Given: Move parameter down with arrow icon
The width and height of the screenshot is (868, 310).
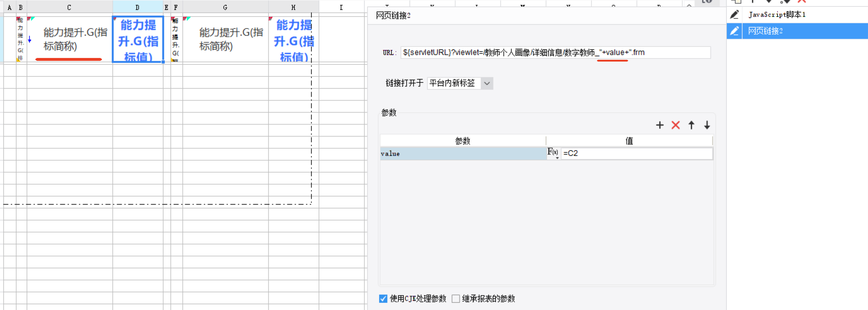Looking at the screenshot, I should pyautogui.click(x=707, y=125).
